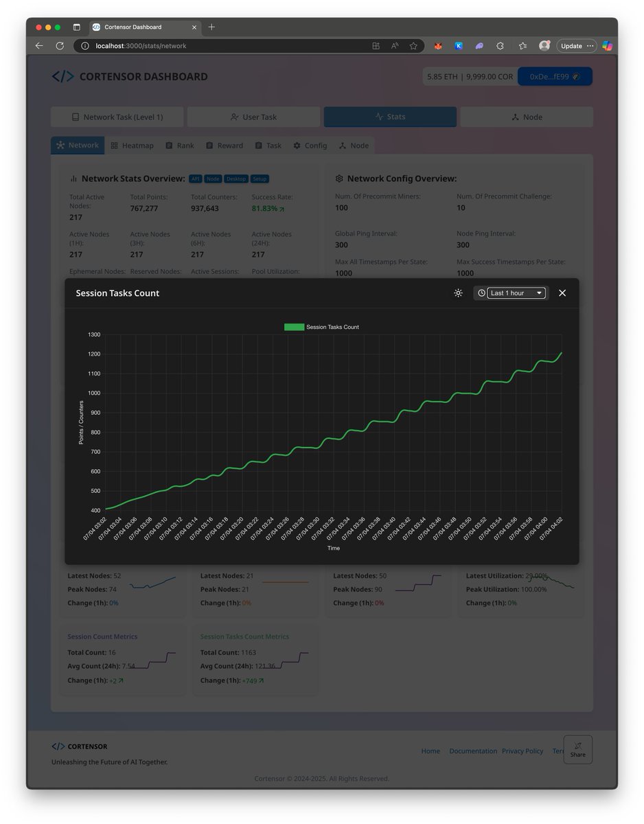The image size is (644, 824).
Task: Follow the Privacy Policy footer link
Action: click(x=522, y=751)
